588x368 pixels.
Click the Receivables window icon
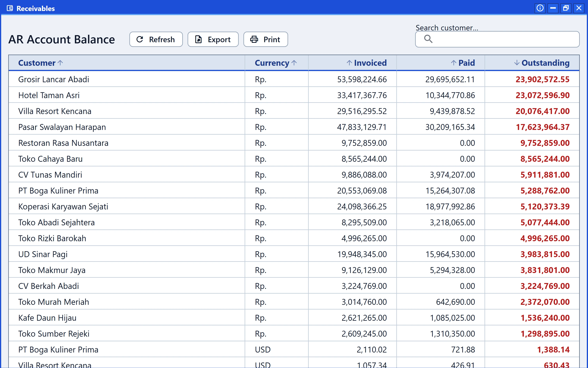tap(10, 8)
